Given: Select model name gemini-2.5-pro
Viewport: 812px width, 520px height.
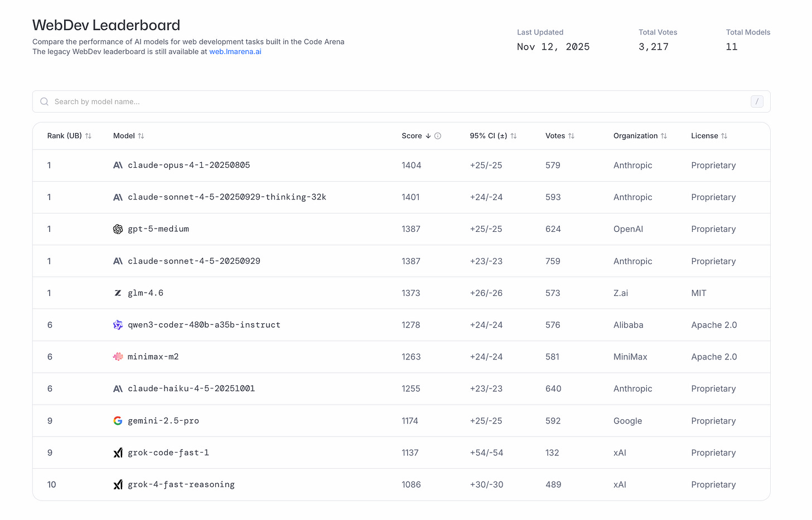Looking at the screenshot, I should click(x=163, y=421).
